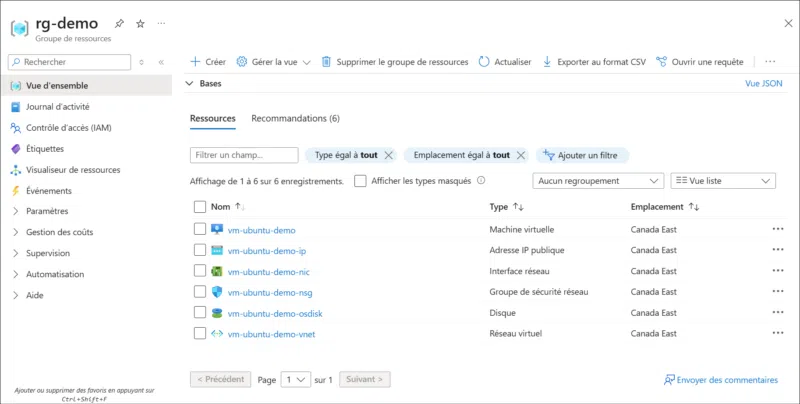
Task: Open the Journal d'activité icon
Action: (x=16, y=107)
